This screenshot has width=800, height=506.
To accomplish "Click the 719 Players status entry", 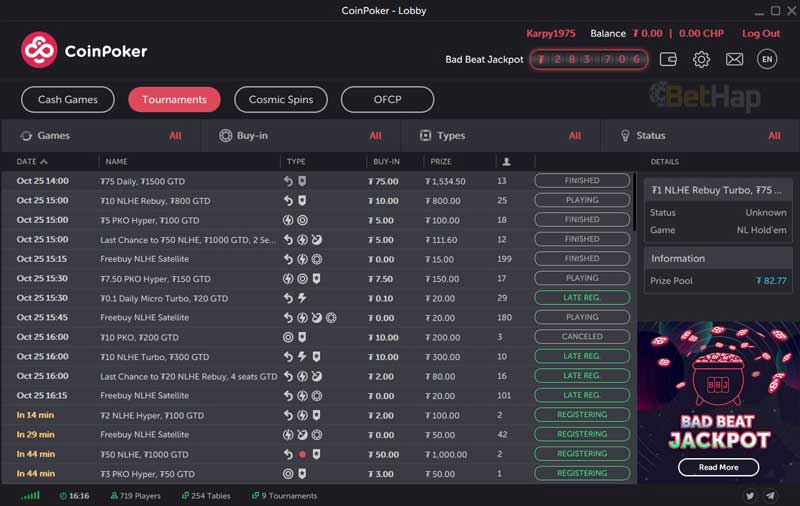I will [x=136, y=496].
